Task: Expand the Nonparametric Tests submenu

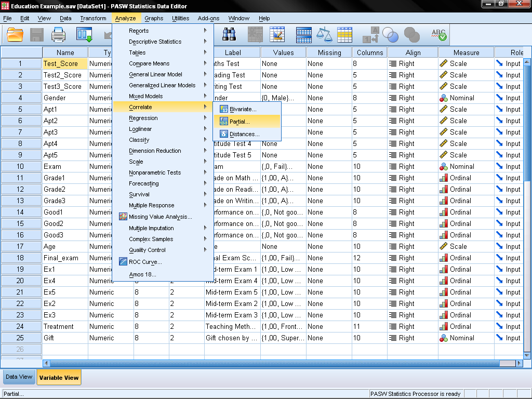Action: pyautogui.click(x=155, y=172)
